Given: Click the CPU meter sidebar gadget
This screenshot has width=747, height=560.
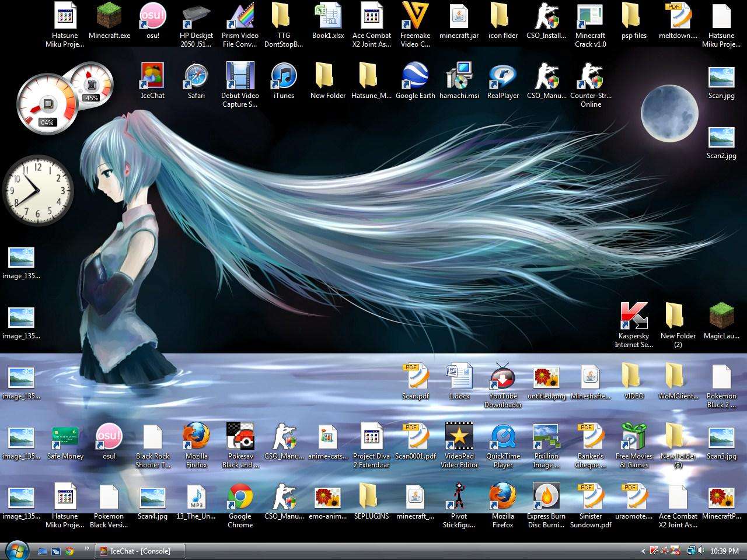Looking at the screenshot, I should tap(47, 105).
